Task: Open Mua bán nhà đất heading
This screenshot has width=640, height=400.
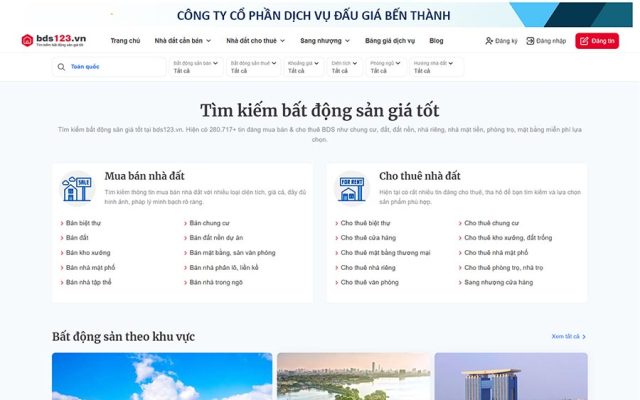Action: (x=144, y=176)
